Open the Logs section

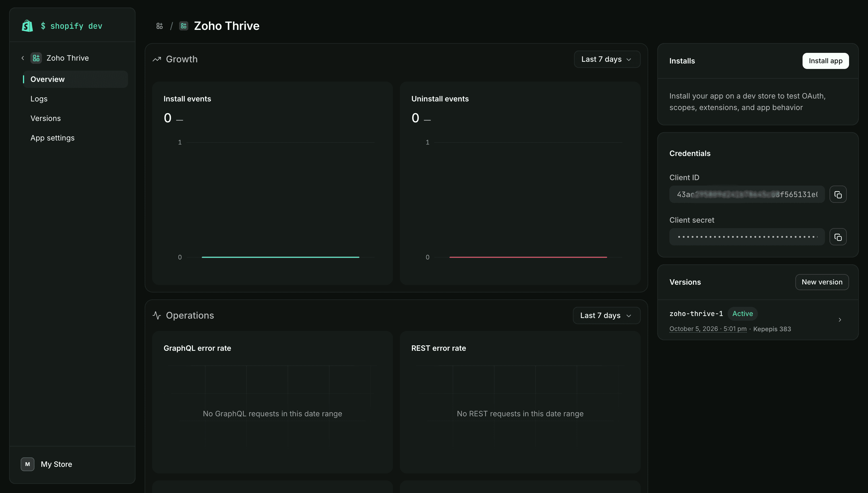(39, 99)
